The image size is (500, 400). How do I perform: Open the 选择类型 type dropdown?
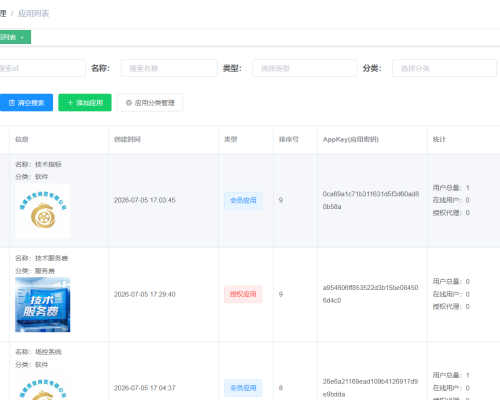point(304,68)
